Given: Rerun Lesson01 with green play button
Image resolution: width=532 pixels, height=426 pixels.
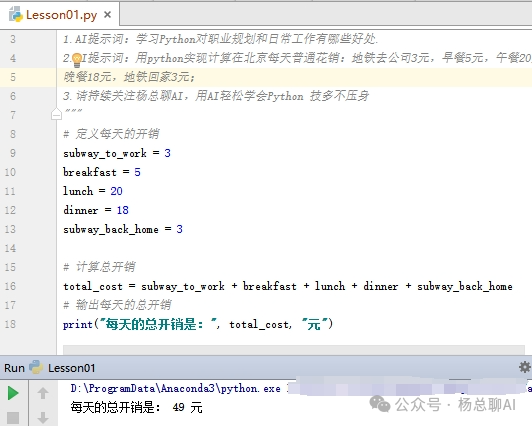Looking at the screenshot, I should point(13,393).
